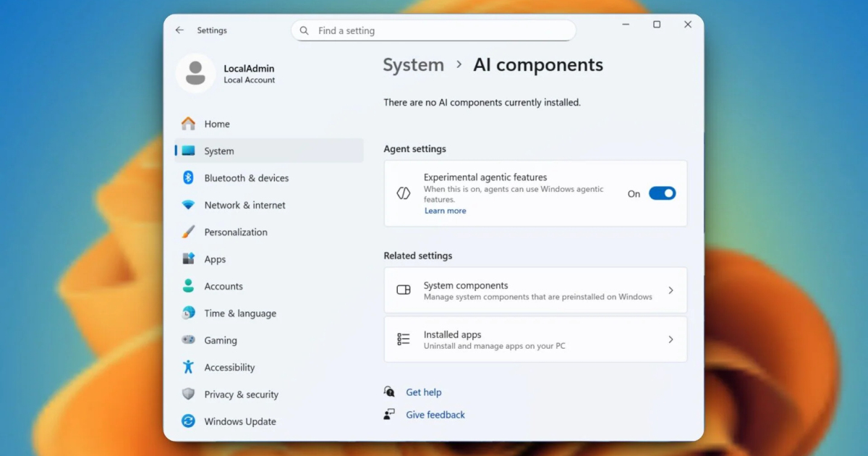Click the System breadcrumb to go back
This screenshot has width=868, height=456.
(413, 65)
